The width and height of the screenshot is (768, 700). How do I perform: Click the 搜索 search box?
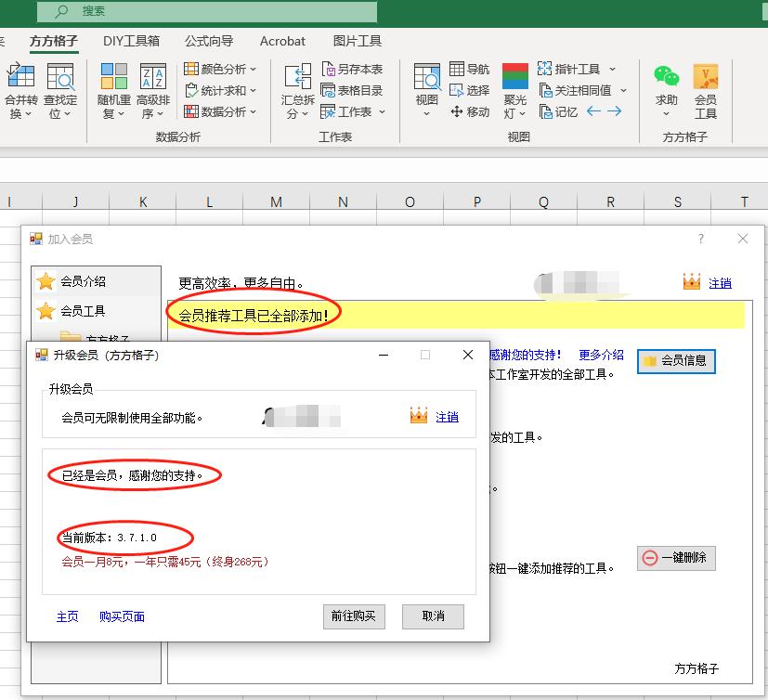[207, 11]
